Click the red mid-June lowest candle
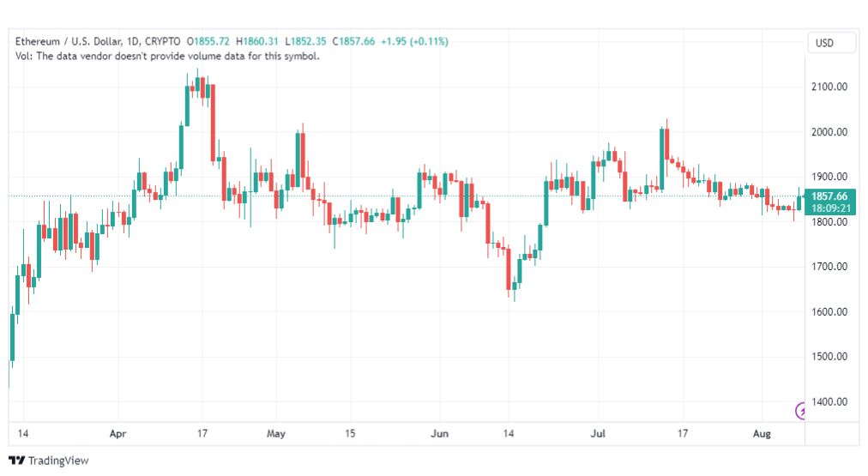This screenshot has height=476, width=868. (508, 269)
